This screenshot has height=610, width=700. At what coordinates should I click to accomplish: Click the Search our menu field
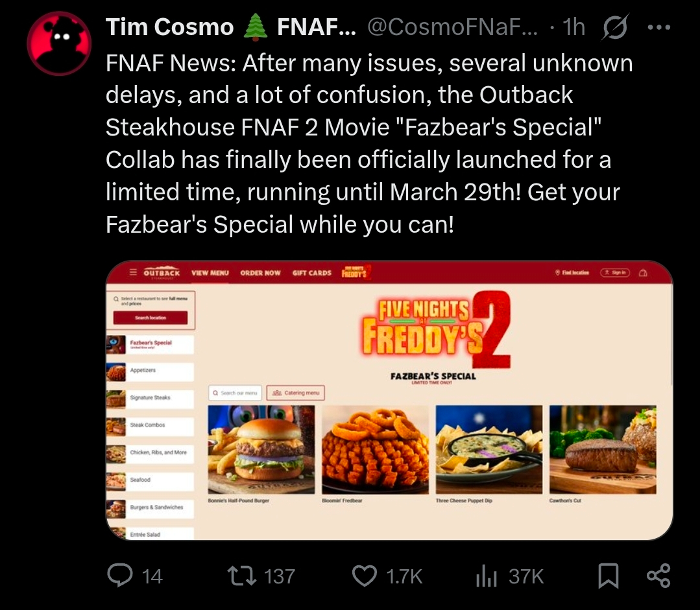tap(235, 393)
